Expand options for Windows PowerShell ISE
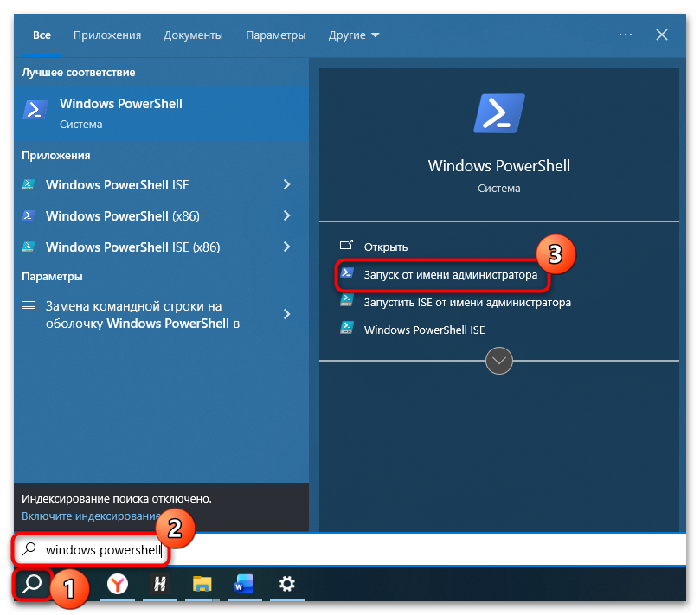This screenshot has width=700, height=615. tap(287, 184)
